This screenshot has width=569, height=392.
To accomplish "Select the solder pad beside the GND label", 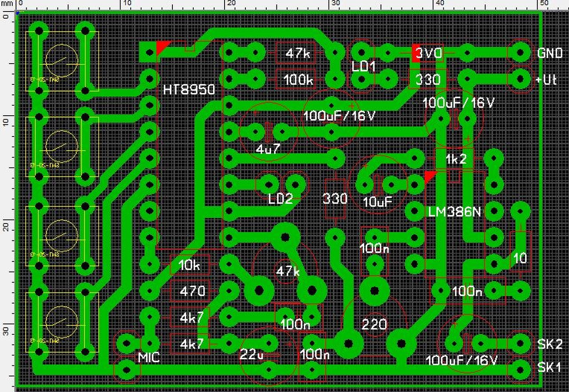I will click(519, 53).
